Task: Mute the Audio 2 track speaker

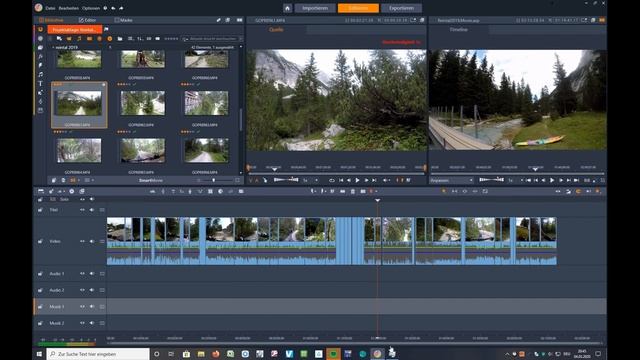Action: (x=92, y=290)
